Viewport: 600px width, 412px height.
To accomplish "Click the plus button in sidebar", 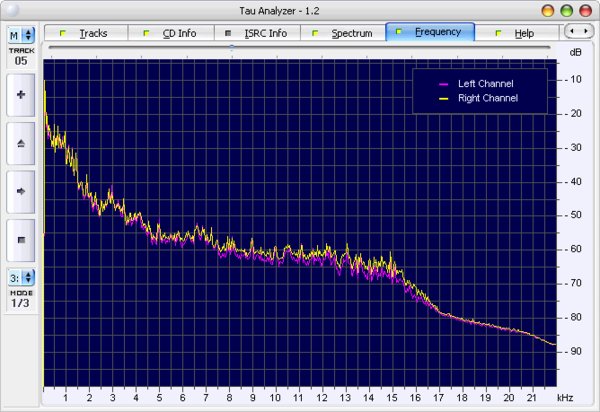I will click(x=21, y=95).
